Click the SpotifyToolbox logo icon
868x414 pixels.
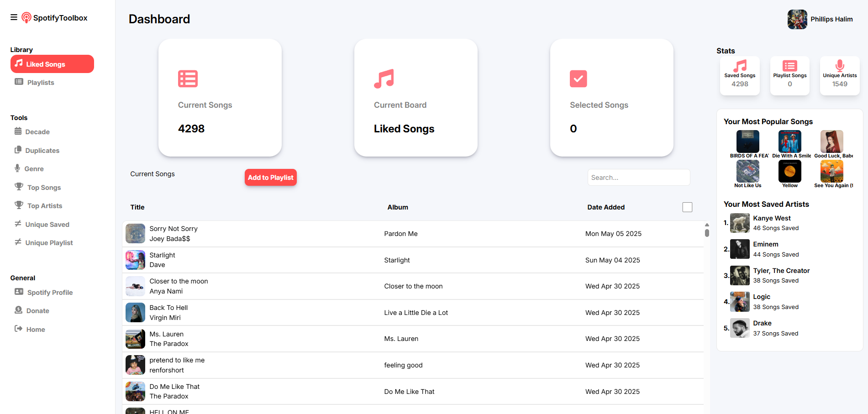tap(26, 18)
